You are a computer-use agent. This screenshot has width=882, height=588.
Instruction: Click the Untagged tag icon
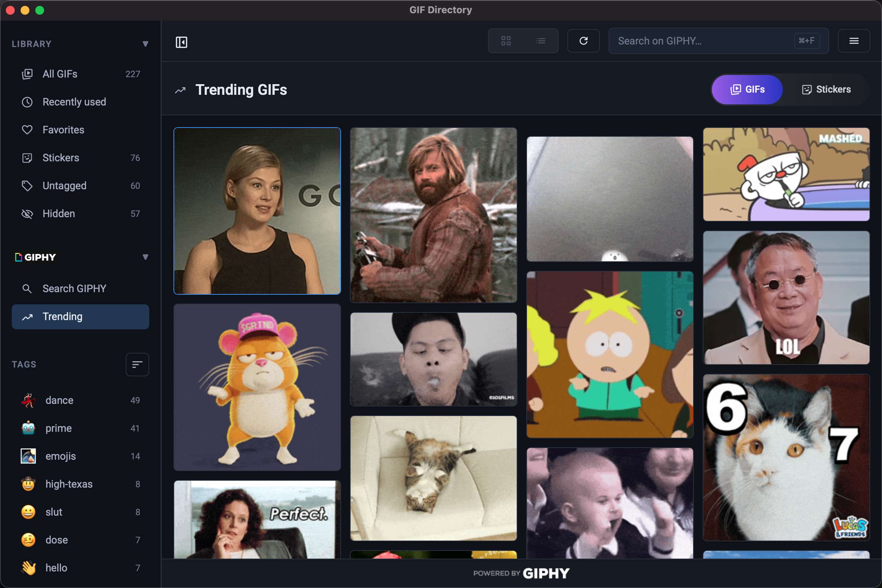(x=27, y=186)
